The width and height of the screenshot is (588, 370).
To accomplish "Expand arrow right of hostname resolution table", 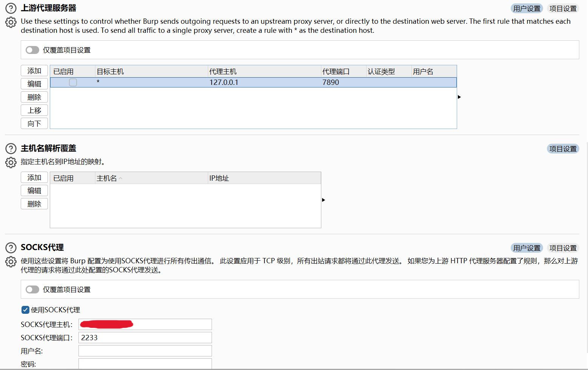I will [324, 200].
